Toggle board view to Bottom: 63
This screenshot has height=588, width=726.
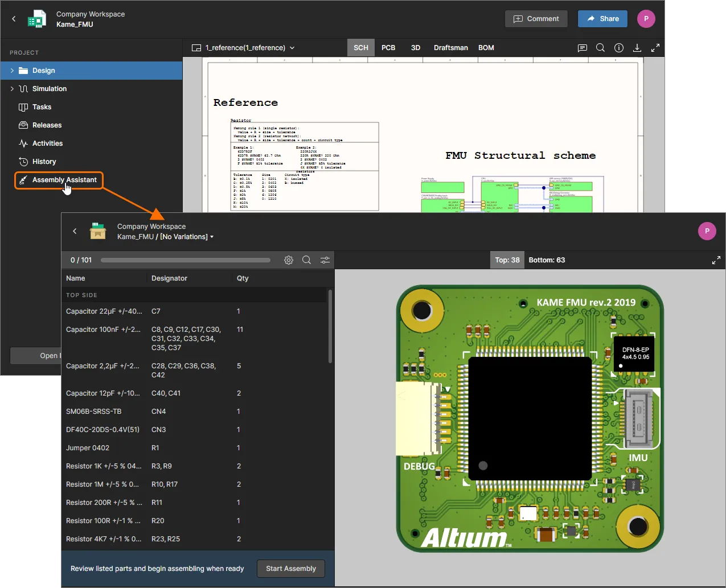pyautogui.click(x=547, y=260)
